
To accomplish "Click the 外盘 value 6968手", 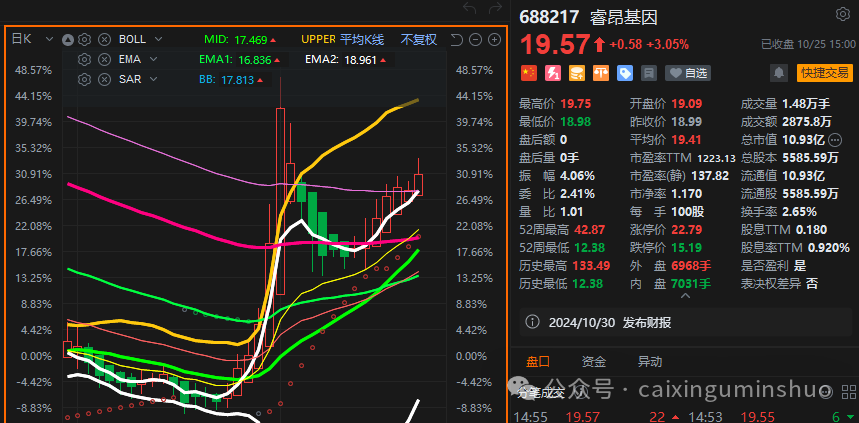I will pyautogui.click(x=691, y=266).
